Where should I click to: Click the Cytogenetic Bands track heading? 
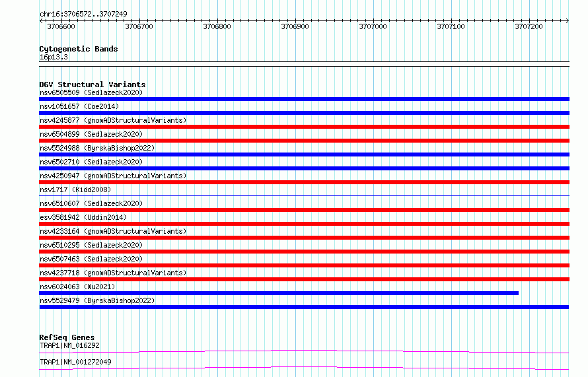point(79,49)
